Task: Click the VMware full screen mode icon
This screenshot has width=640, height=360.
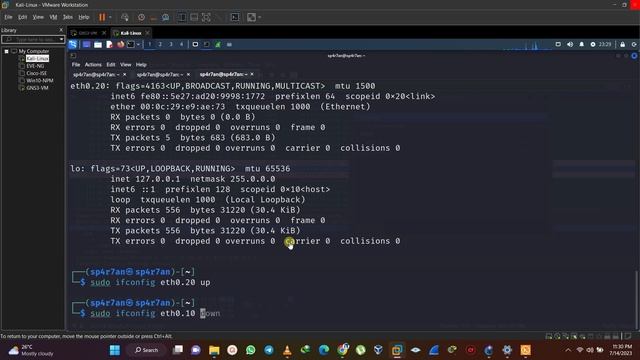Action: point(207,17)
